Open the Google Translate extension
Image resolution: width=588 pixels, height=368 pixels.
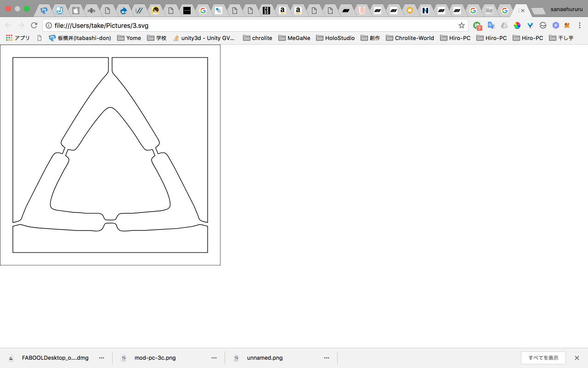click(x=491, y=25)
